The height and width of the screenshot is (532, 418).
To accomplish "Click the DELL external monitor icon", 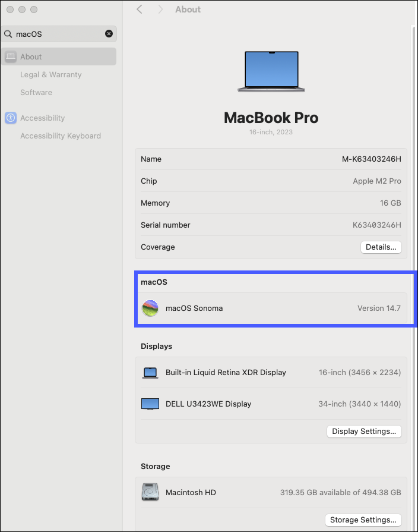I will click(150, 404).
